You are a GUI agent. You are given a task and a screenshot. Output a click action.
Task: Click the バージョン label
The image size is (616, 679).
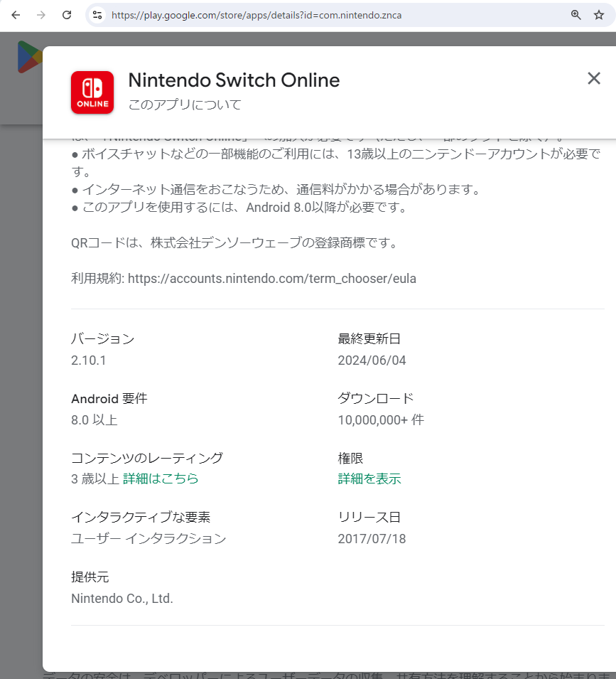pyautogui.click(x=103, y=338)
